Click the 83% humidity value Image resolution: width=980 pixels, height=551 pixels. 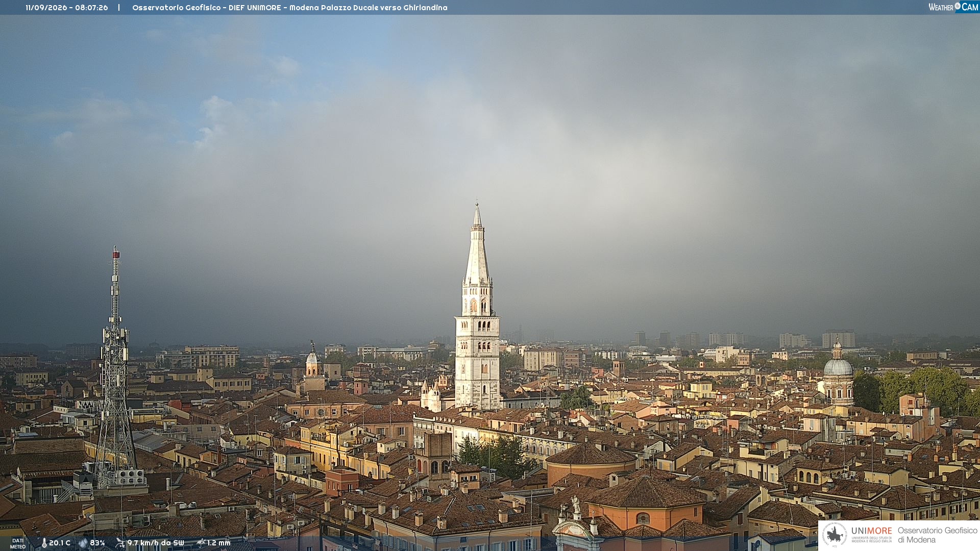[x=97, y=543]
